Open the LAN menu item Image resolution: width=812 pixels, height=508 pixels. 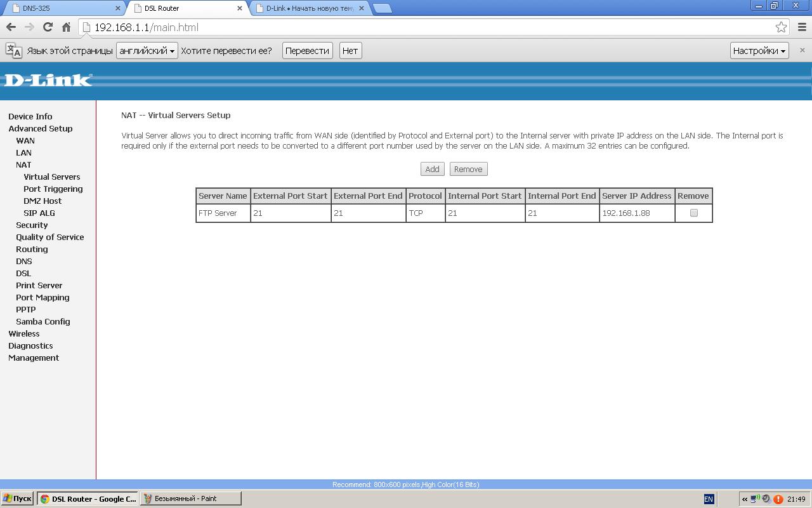pyautogui.click(x=23, y=152)
